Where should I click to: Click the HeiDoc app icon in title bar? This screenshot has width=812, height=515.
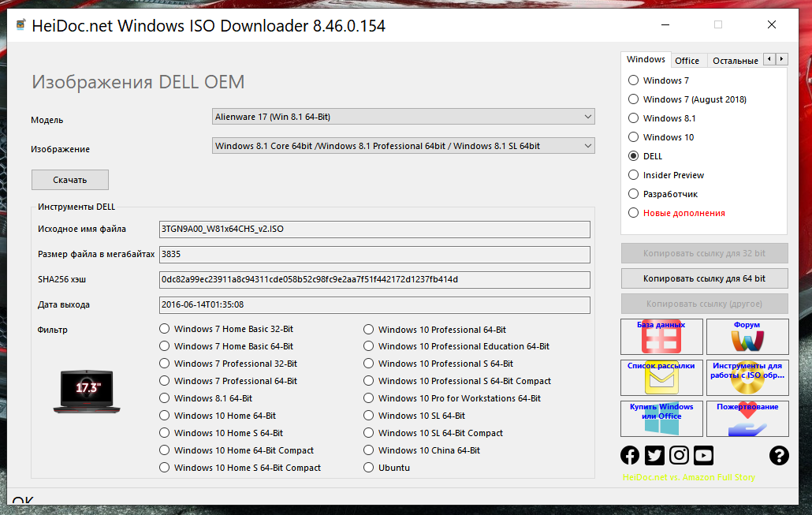click(x=20, y=25)
